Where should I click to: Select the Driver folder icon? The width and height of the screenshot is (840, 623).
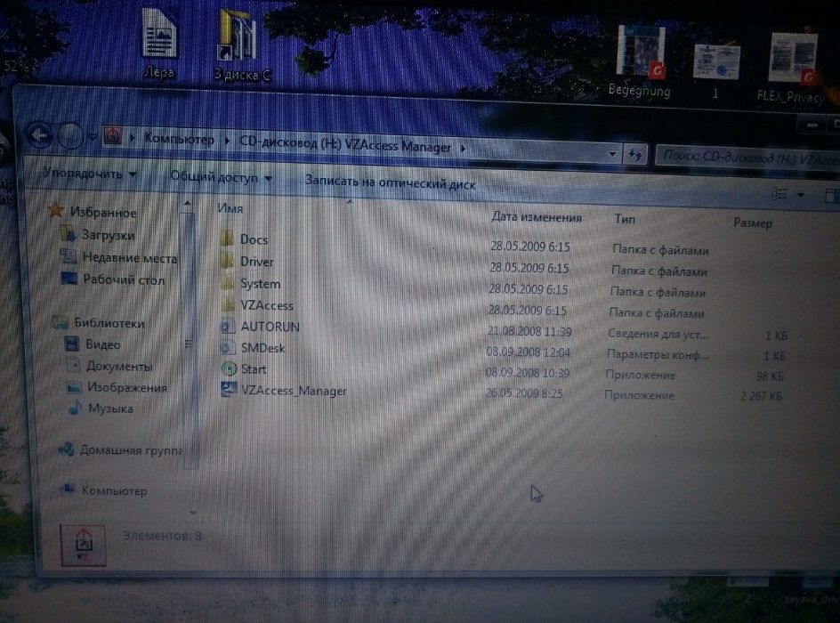tap(227, 261)
